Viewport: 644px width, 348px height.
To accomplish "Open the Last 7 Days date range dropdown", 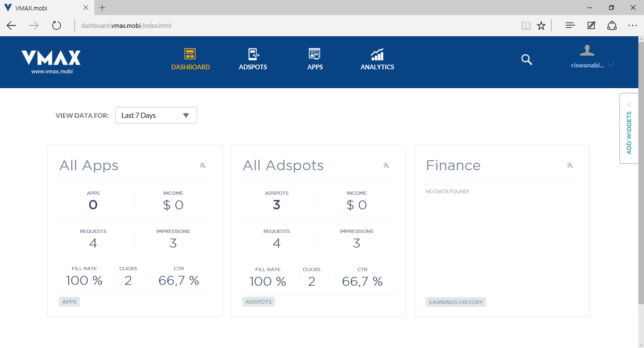I will tap(156, 116).
